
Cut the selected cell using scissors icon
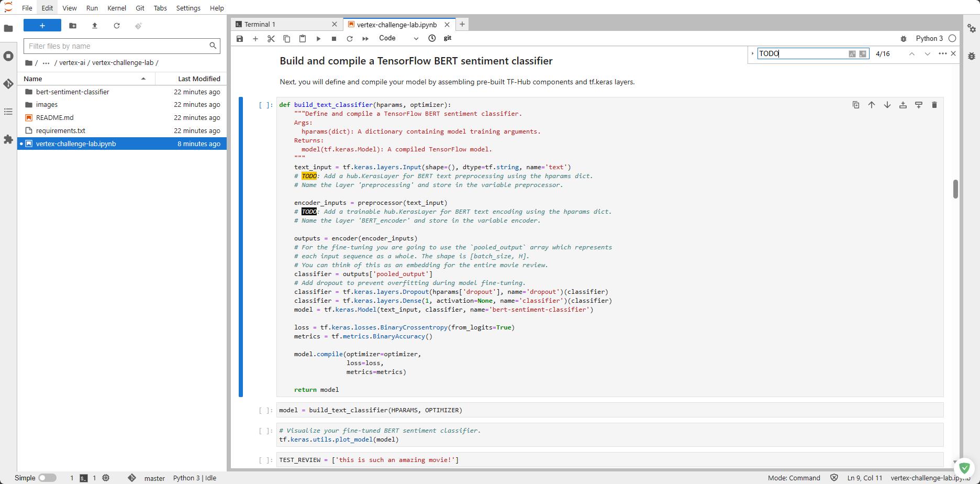tap(271, 38)
